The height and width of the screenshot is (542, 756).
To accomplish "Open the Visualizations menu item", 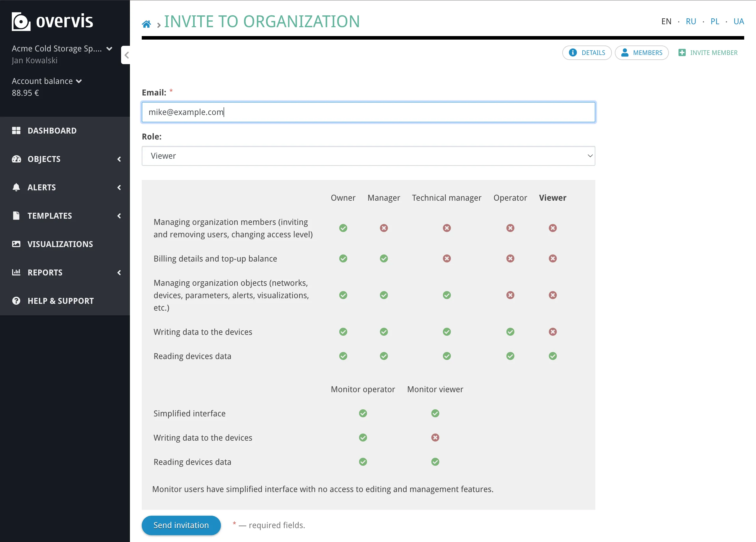I will (65, 244).
